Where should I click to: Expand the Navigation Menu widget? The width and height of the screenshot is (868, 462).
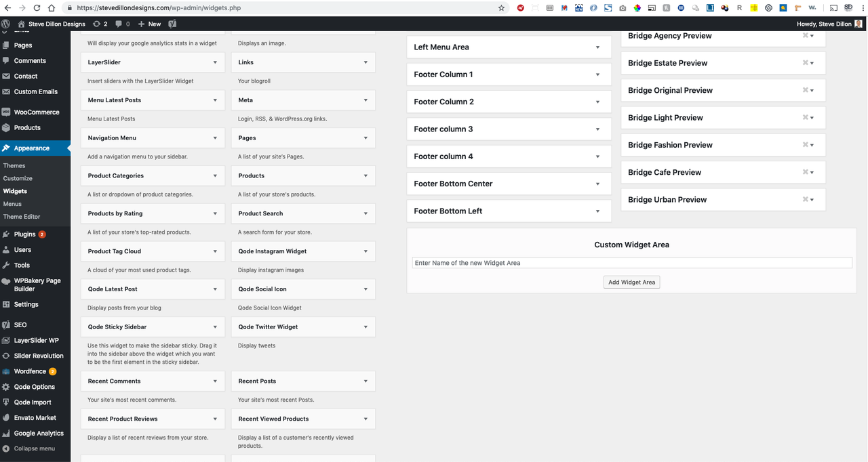(215, 138)
